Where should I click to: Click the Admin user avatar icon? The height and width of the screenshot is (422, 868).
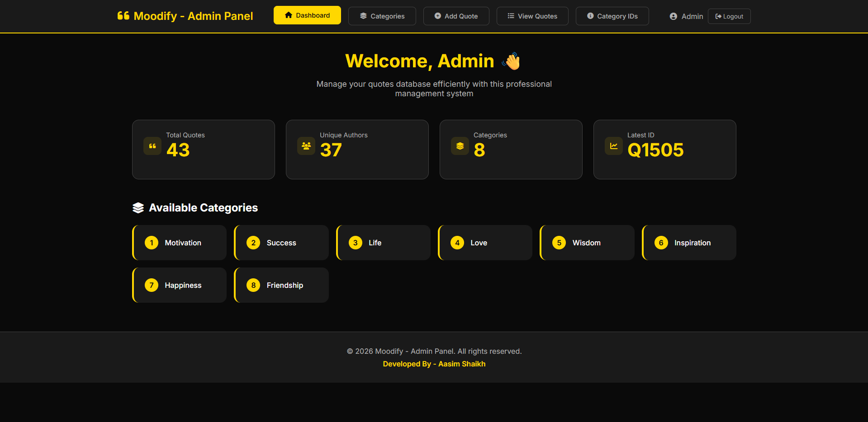pyautogui.click(x=673, y=16)
